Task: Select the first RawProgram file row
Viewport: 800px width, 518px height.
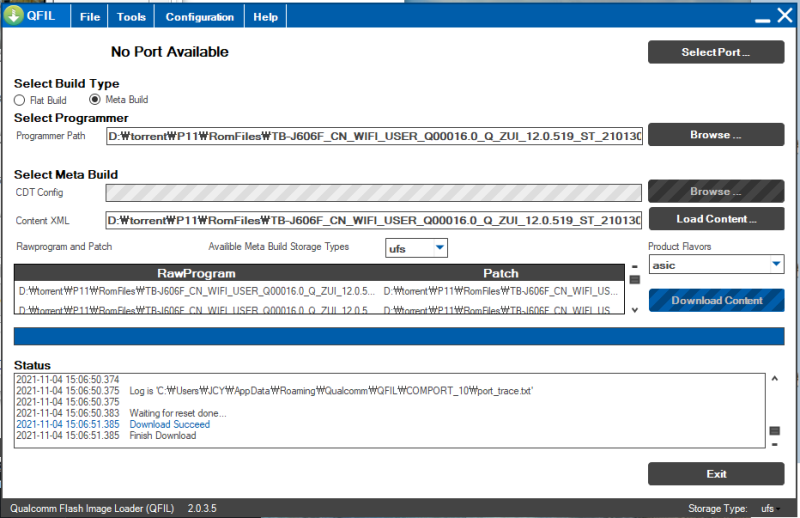Action: tap(197, 291)
